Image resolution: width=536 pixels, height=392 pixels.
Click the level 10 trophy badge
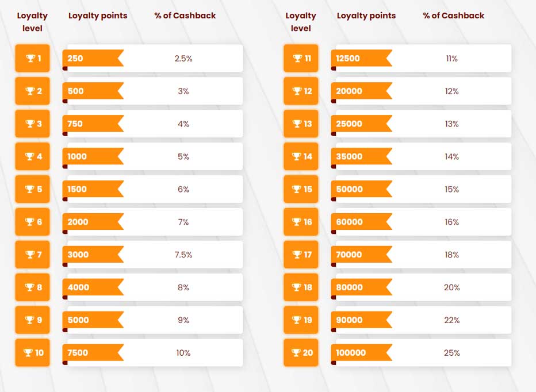pos(32,353)
